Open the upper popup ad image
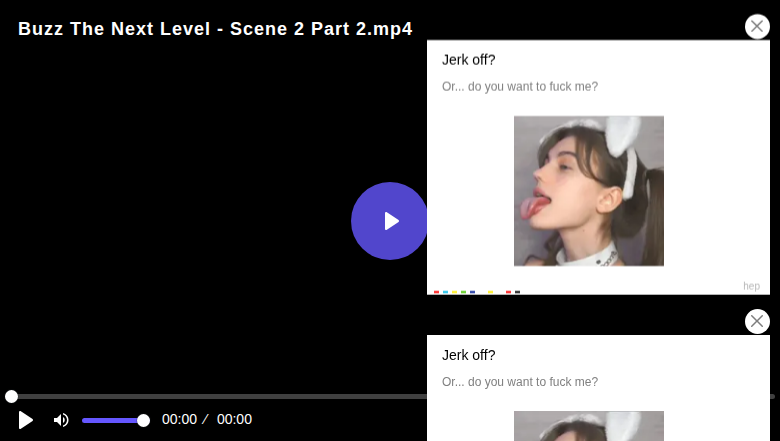 pyautogui.click(x=588, y=191)
